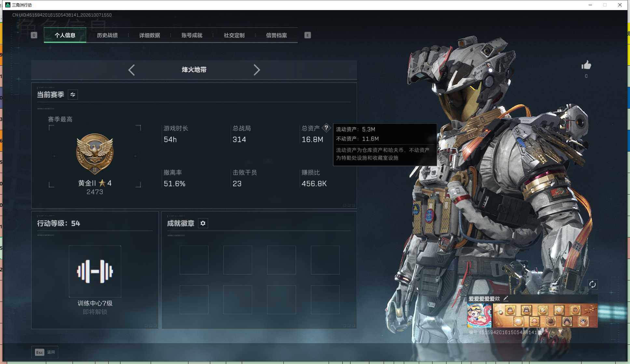Switch to the 历史战绩 tab

[107, 35]
